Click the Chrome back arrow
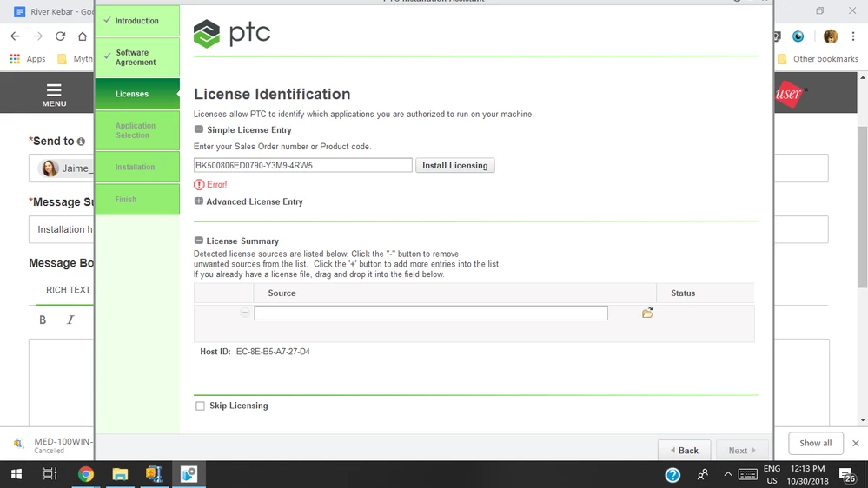The height and width of the screenshot is (488, 868). point(15,36)
